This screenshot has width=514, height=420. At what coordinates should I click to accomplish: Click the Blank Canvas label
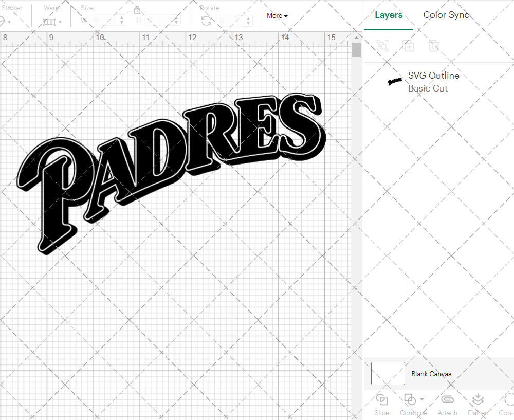click(431, 374)
